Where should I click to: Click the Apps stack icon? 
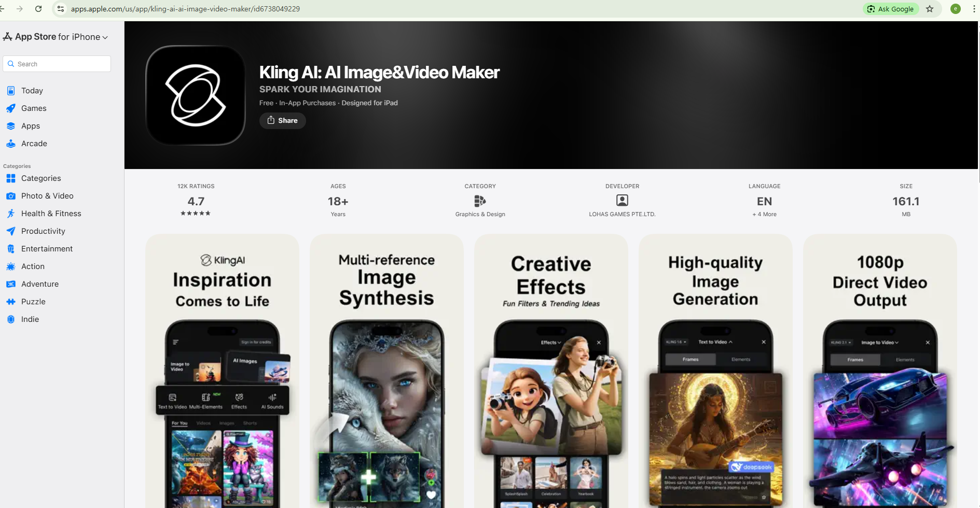[x=11, y=126]
